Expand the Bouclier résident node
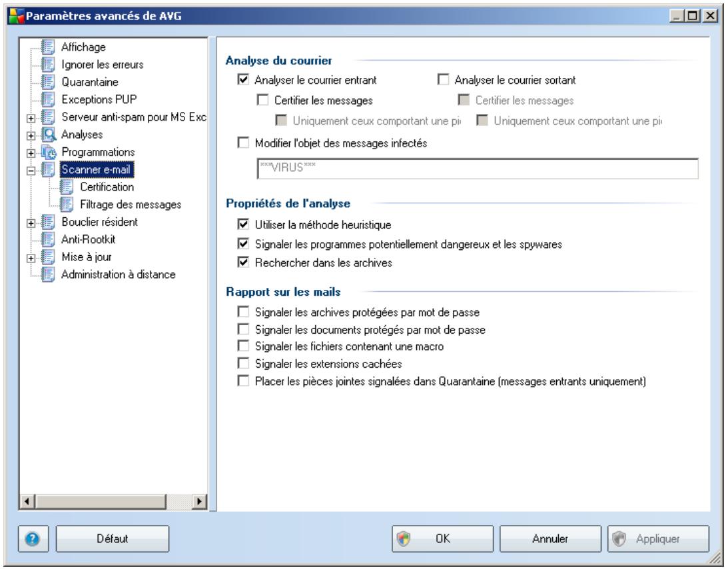 click(31, 223)
